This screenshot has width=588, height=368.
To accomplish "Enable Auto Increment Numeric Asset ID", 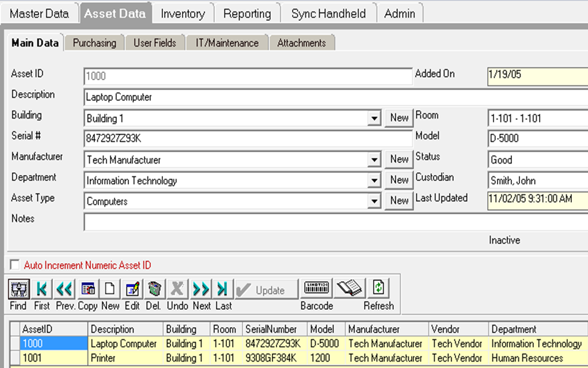I will [15, 265].
